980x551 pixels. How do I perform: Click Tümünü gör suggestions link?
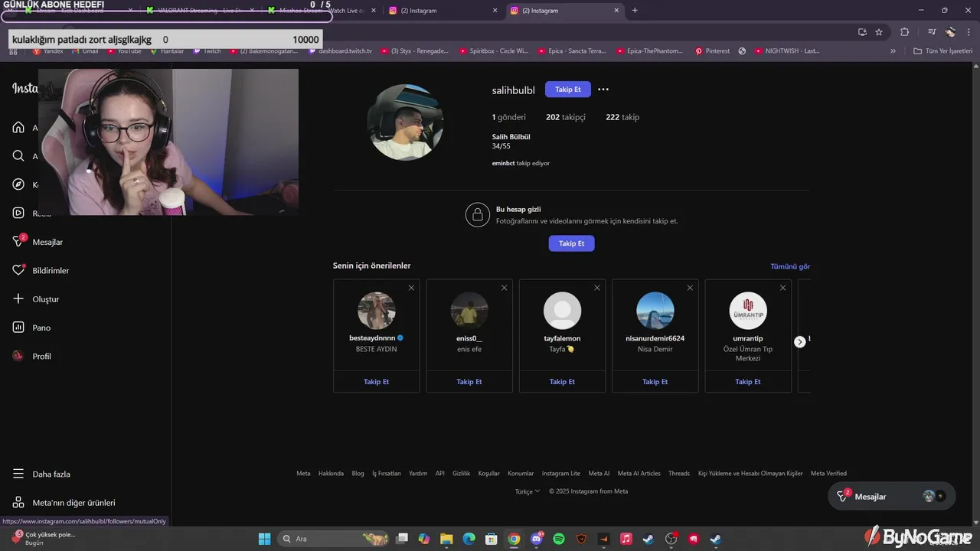790,266
